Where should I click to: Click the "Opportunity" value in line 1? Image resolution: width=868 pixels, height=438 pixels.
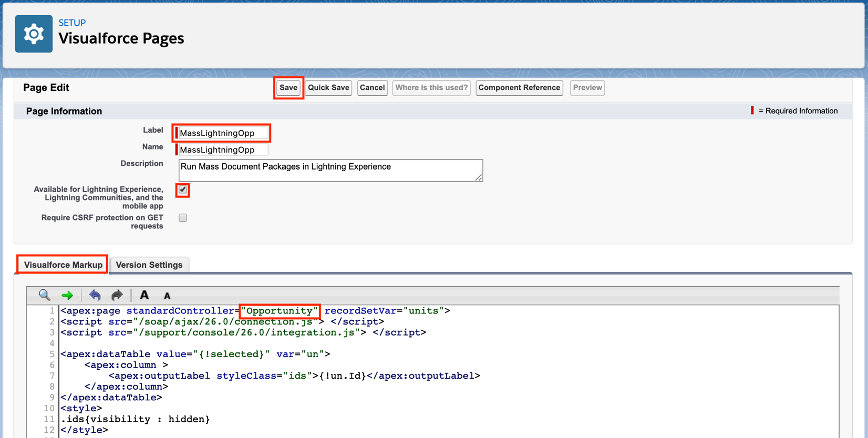click(x=280, y=310)
